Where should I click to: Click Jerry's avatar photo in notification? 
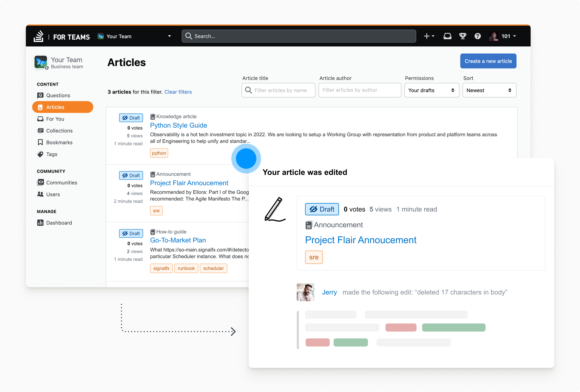coord(305,292)
